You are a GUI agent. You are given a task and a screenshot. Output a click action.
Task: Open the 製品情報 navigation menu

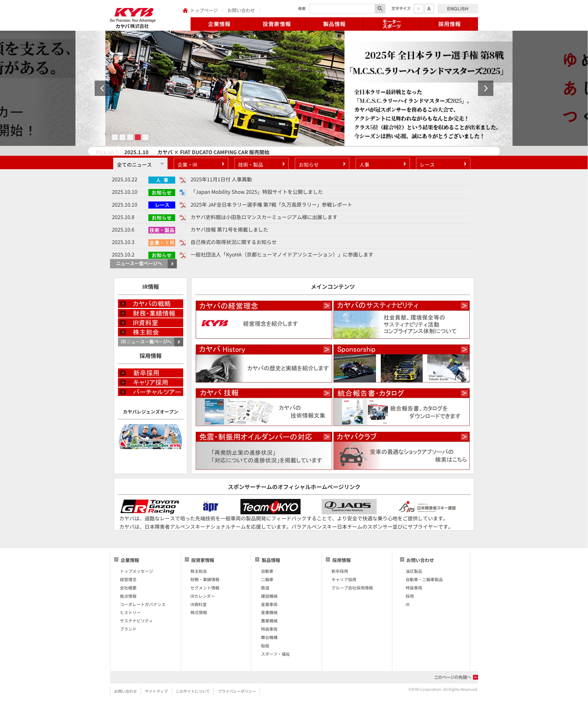click(334, 24)
